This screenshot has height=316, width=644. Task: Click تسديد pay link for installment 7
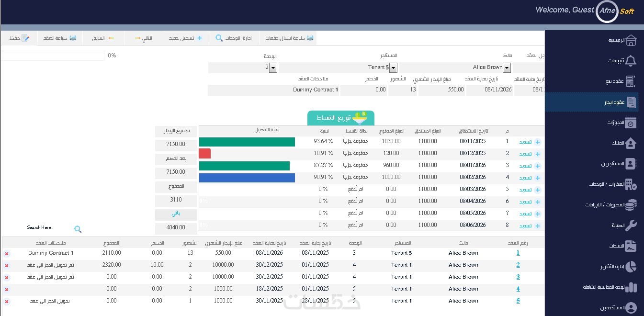(526, 214)
